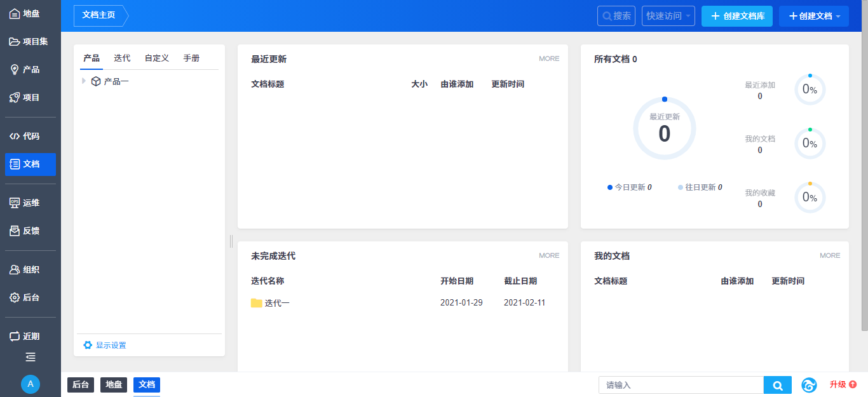Open 显示设置 display settings link

[x=111, y=346]
